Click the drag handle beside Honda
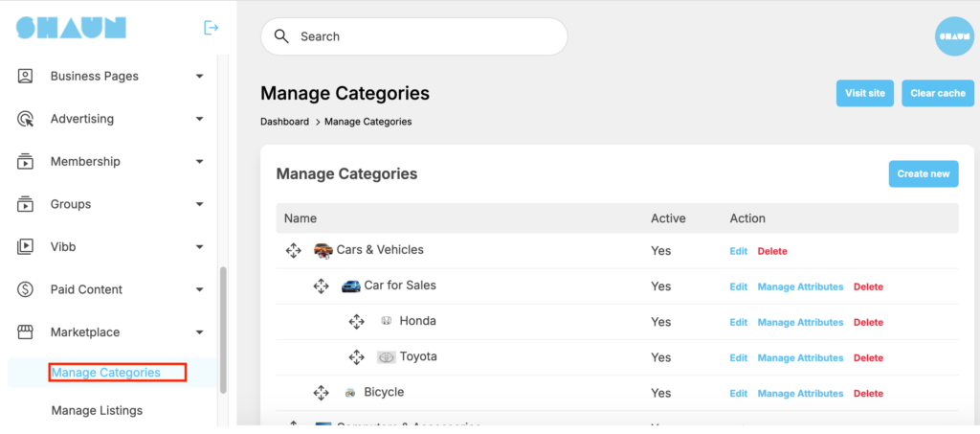980x434 pixels. click(357, 322)
